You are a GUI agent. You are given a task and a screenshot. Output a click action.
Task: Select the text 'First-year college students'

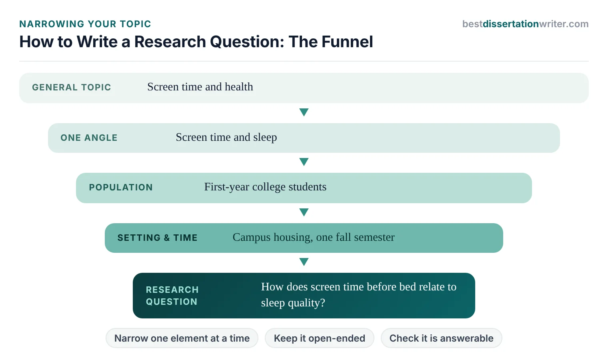265,187
